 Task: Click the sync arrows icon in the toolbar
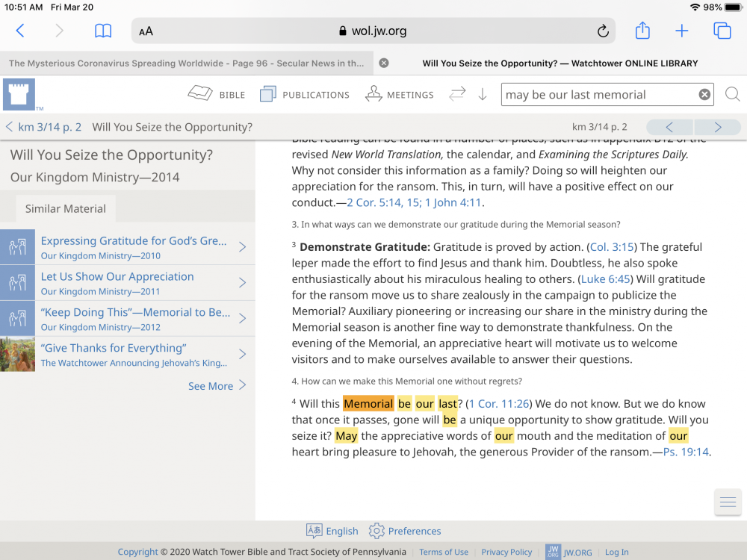pyautogui.click(x=457, y=94)
